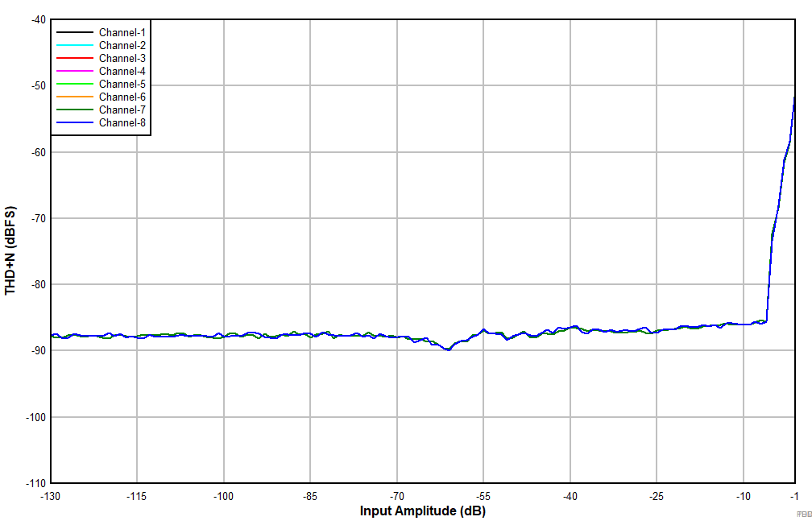812x525 pixels.
Task: Select the red Channel-3 line swatch
Action: 70,59
